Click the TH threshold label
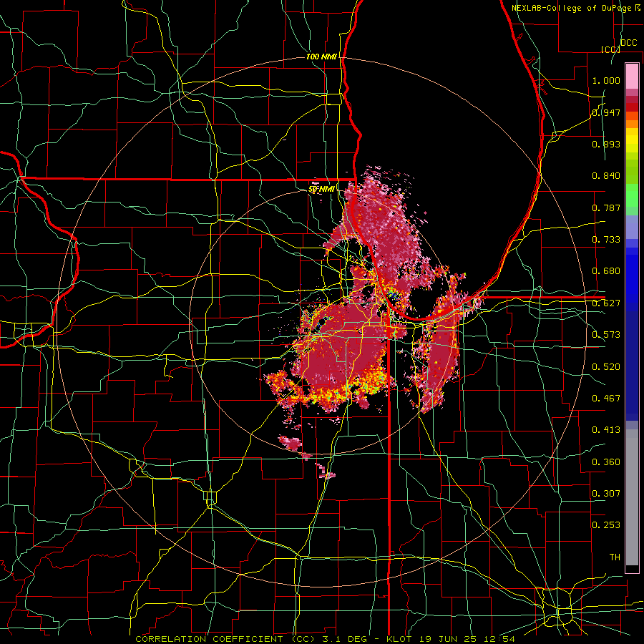Screen dimensions: 644x644 (x=615, y=557)
